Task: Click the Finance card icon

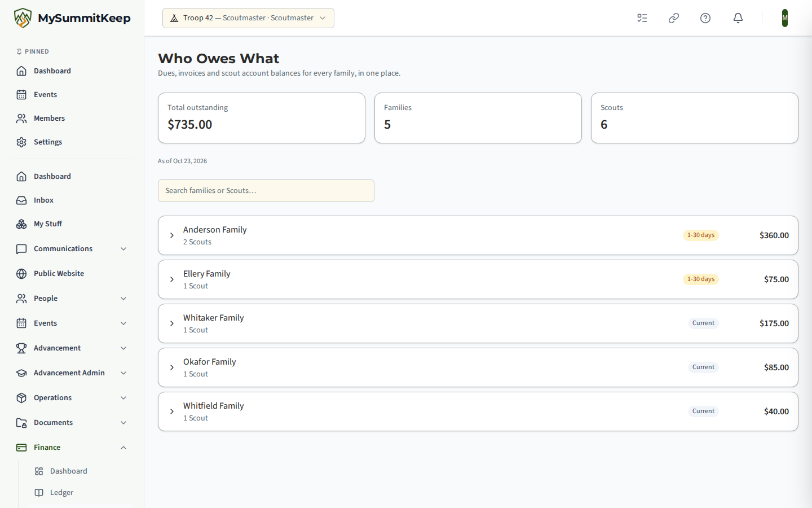Action: click(21, 448)
